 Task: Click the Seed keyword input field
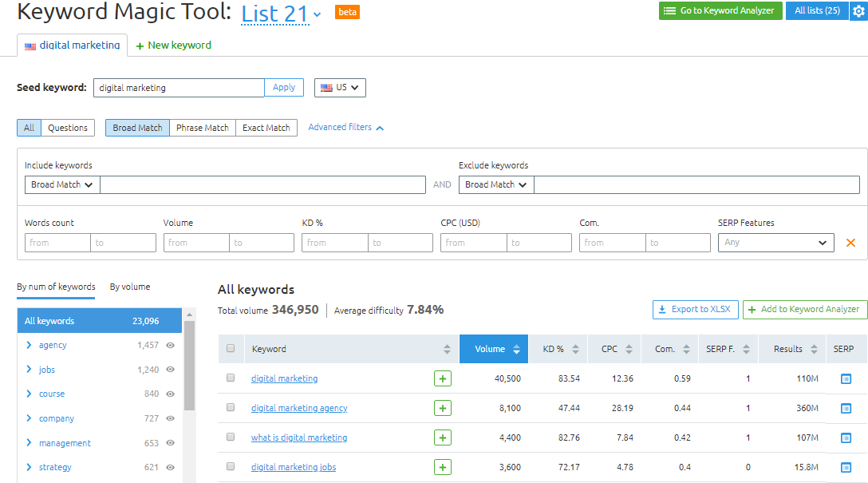[x=179, y=88]
